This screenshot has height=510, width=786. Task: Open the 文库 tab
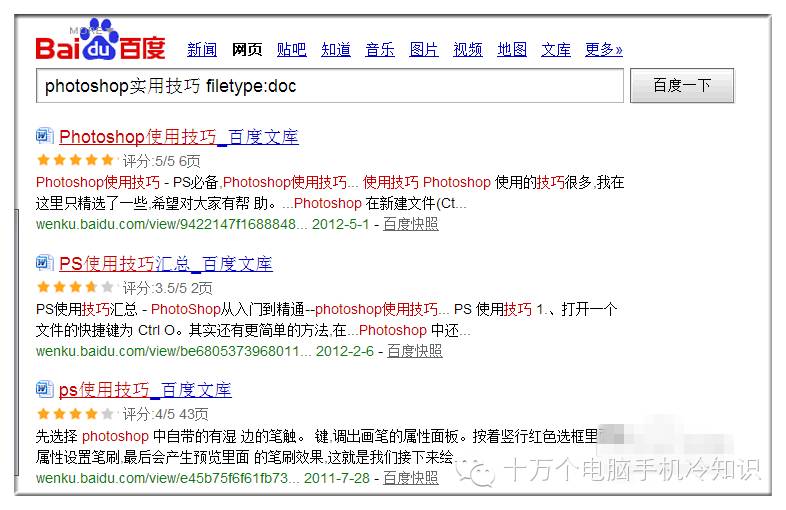[x=556, y=49]
